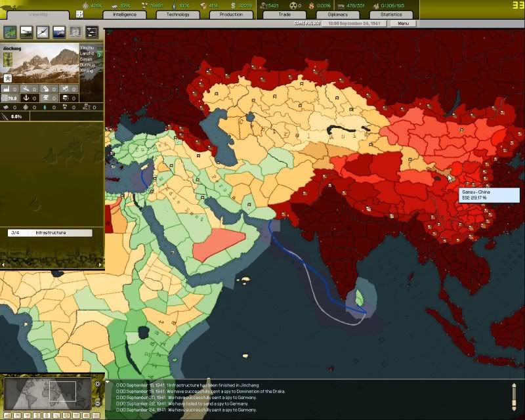
Task: Expand message log with small arrow button
Action: pos(107,381)
